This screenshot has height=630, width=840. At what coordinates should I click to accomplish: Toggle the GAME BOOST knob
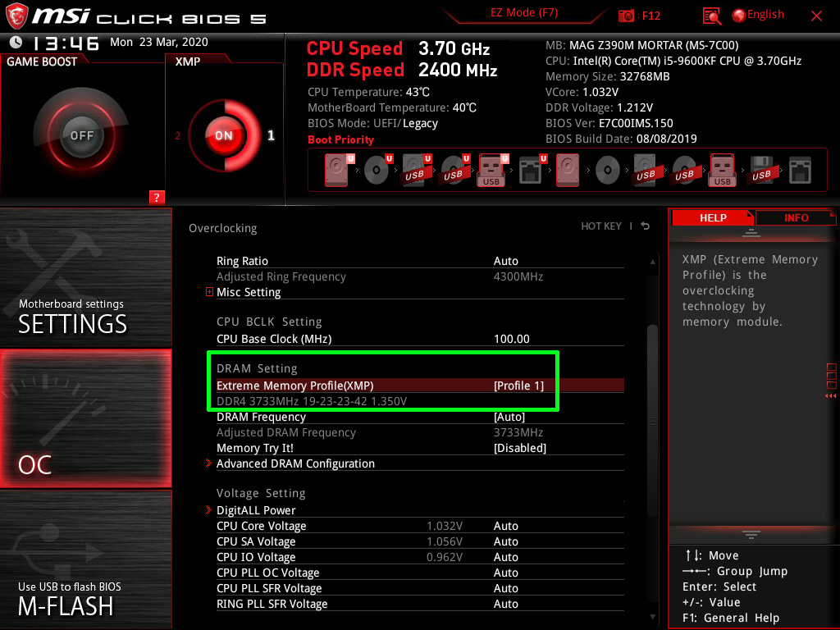tap(81, 135)
